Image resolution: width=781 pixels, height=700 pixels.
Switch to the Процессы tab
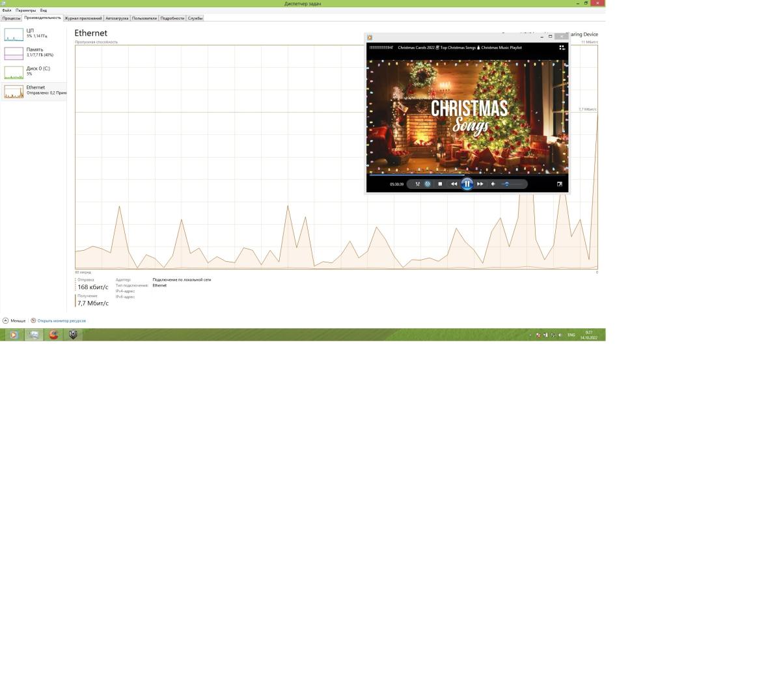11,18
